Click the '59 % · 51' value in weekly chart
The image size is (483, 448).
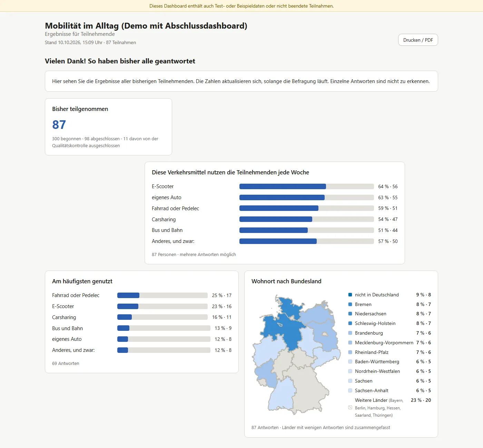[x=388, y=208]
